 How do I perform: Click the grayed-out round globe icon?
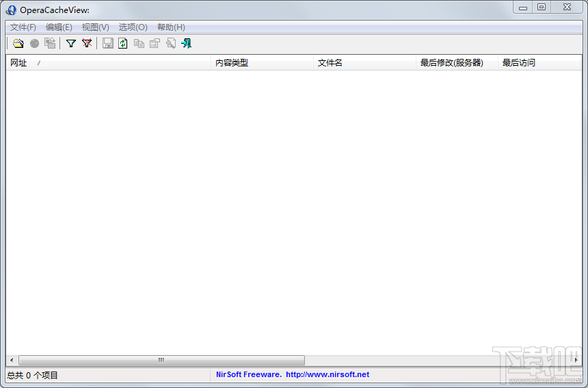34,44
